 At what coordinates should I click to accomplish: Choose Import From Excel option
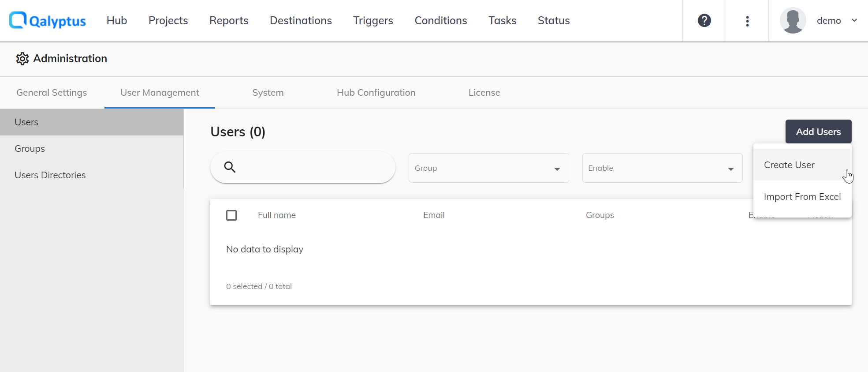click(802, 197)
